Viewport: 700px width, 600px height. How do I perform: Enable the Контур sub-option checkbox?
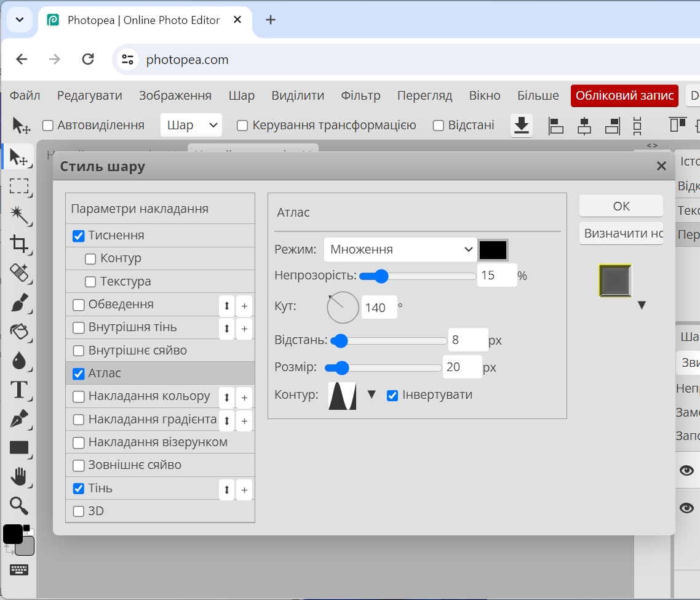pos(90,258)
